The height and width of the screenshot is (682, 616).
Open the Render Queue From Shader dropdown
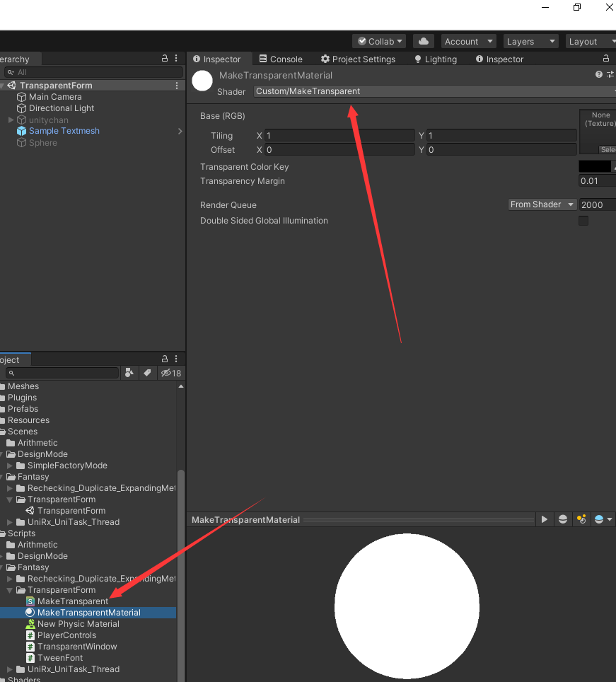542,204
